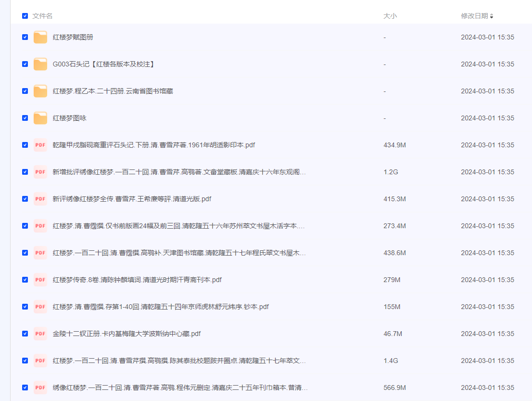532x401 pixels.
Task: Click the 红楼梦图咏 folder icon
Action: click(40, 118)
